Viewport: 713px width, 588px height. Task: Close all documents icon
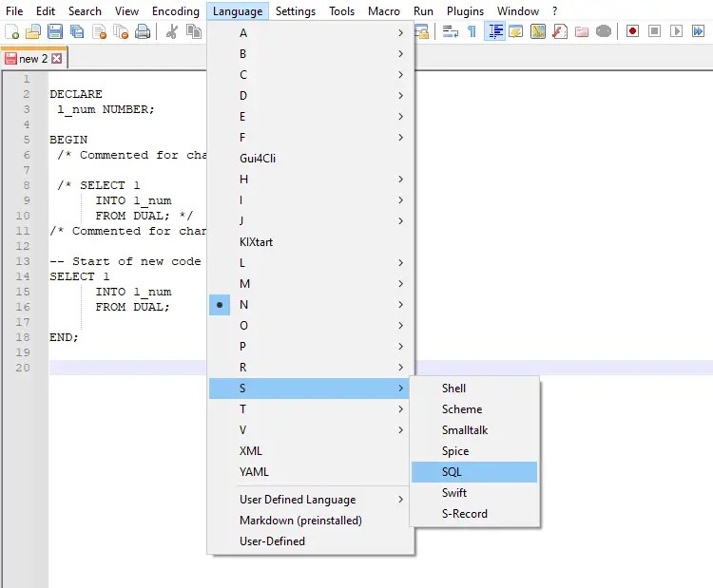pyautogui.click(x=121, y=31)
